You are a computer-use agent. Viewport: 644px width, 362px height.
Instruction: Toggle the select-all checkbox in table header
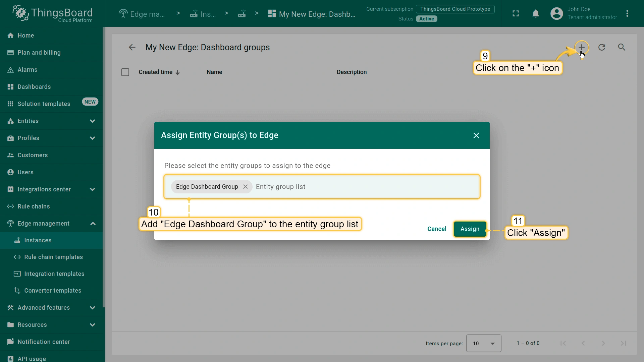[125, 72]
